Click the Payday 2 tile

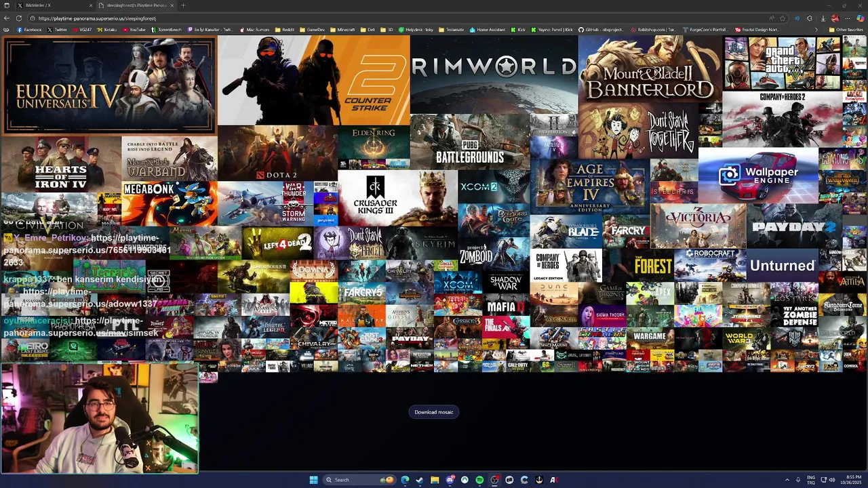coord(794,226)
